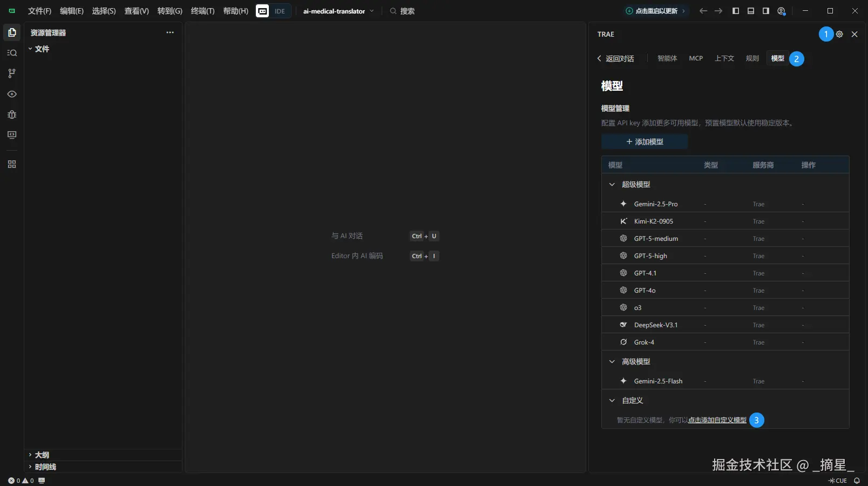Open the 终端(T) menu

pyautogui.click(x=202, y=11)
